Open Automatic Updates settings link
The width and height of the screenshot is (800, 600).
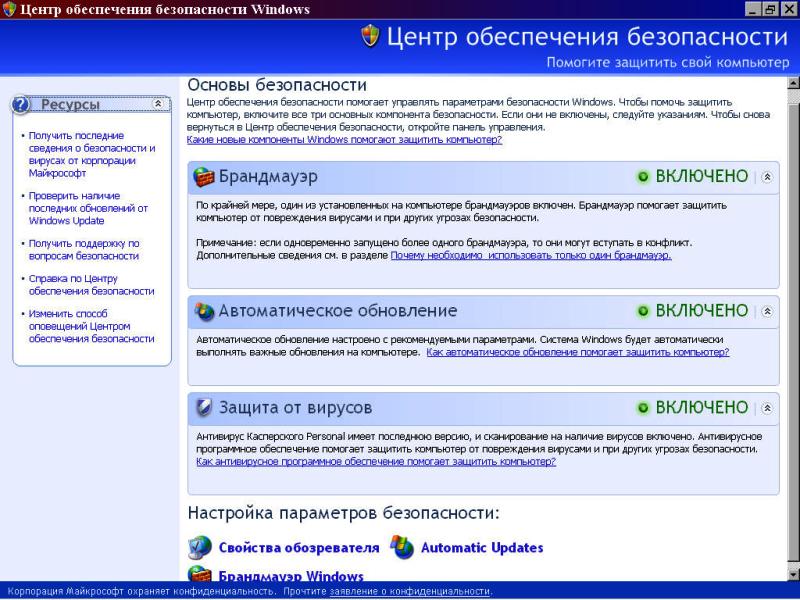482,548
